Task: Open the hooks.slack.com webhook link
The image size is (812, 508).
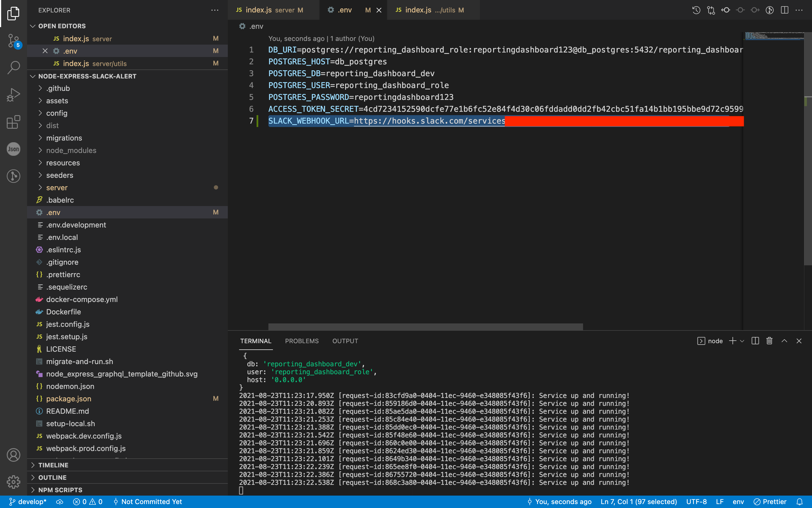Action: [429, 121]
